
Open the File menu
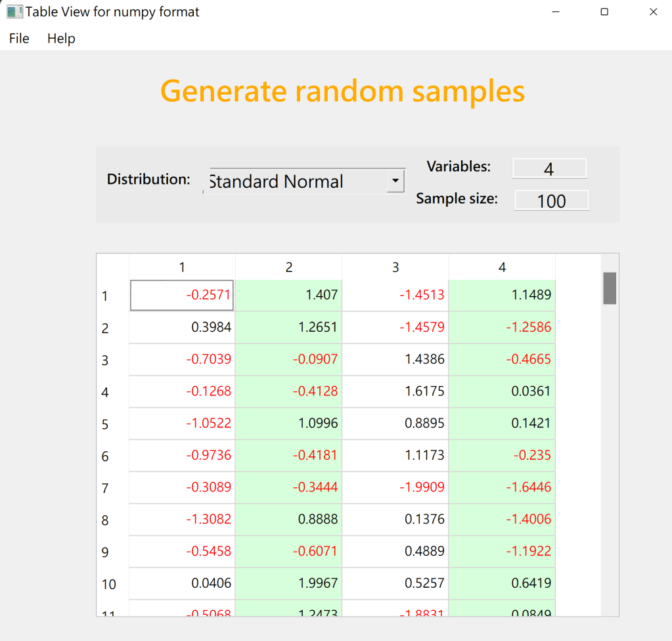point(19,39)
